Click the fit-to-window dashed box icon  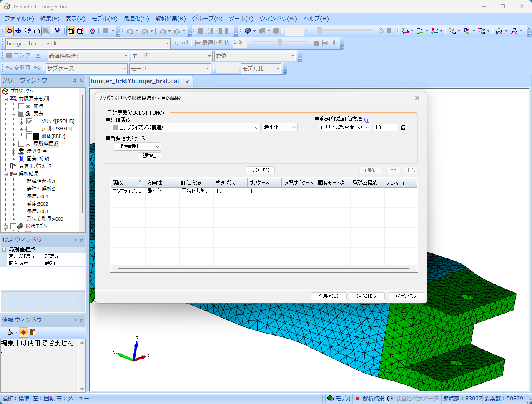(x=37, y=31)
